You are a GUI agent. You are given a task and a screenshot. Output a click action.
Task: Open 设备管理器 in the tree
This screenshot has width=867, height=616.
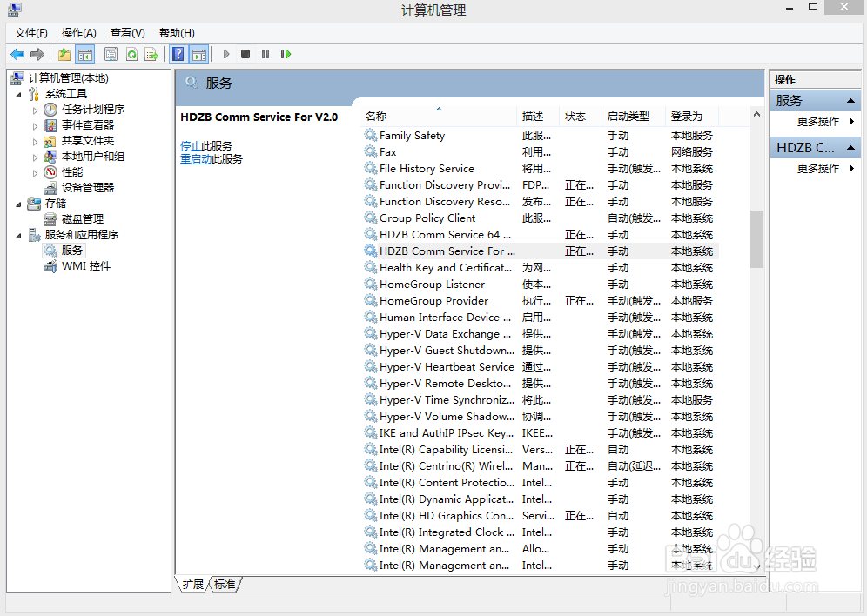88,187
